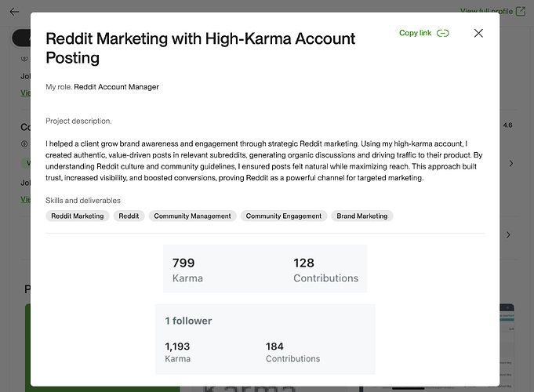Expand the chevron below the 4.6 rating
Viewport: 534px width, 392px height.
point(511,163)
